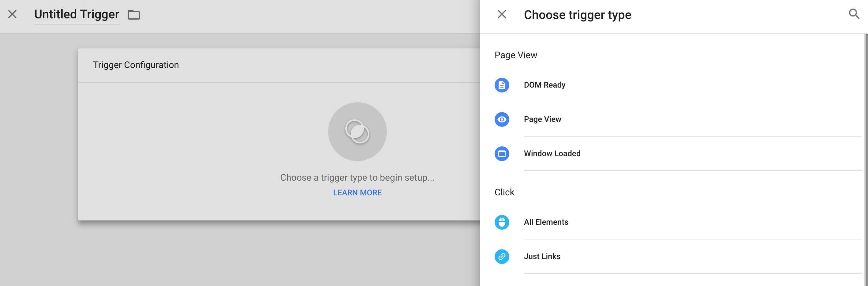Viewport: 868px width, 286px height.
Task: Click the Untitled Trigger name field
Action: 77,14
